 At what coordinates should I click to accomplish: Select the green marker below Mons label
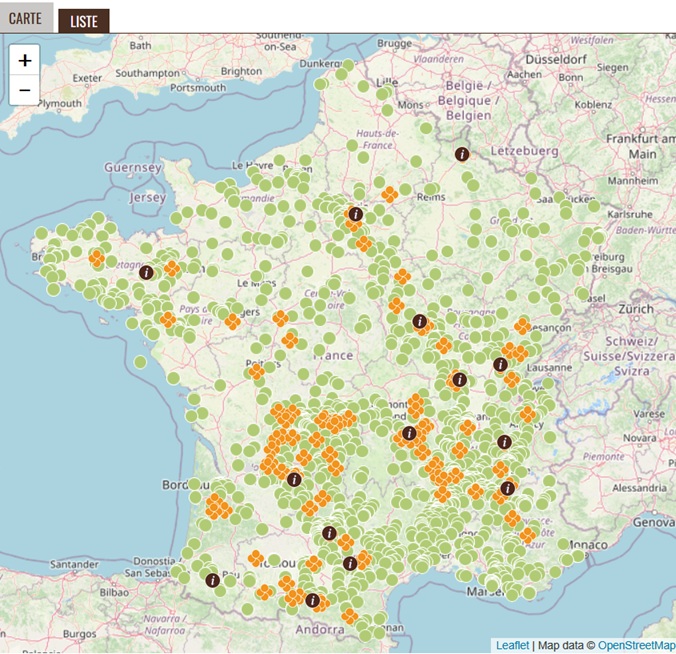coord(426,128)
